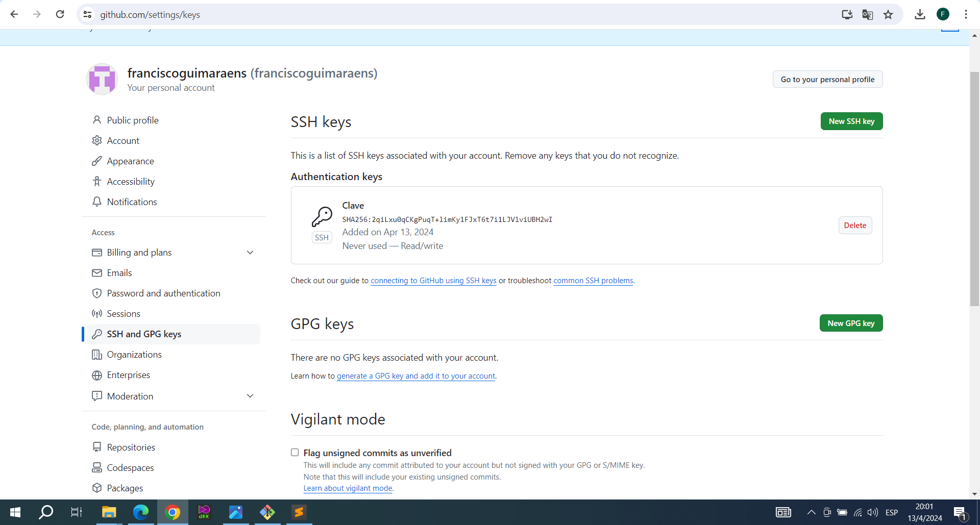Click the Emails envelope icon
Screen dimensions: 980x525
click(x=96, y=273)
